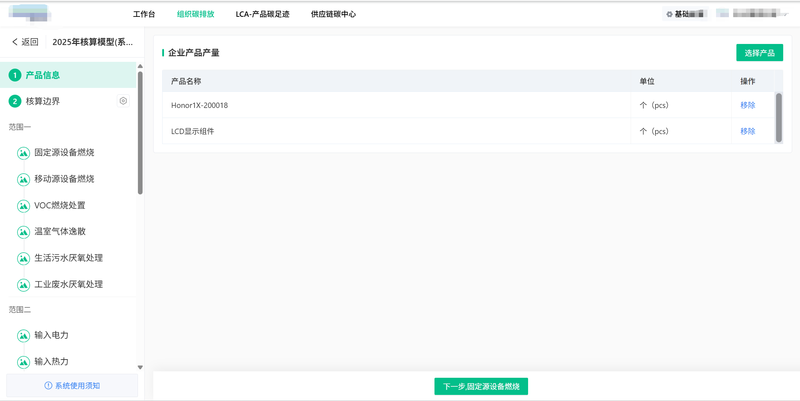Click the 温室气体逸散 sidebar icon
This screenshot has height=401, width=800.
(x=23, y=232)
